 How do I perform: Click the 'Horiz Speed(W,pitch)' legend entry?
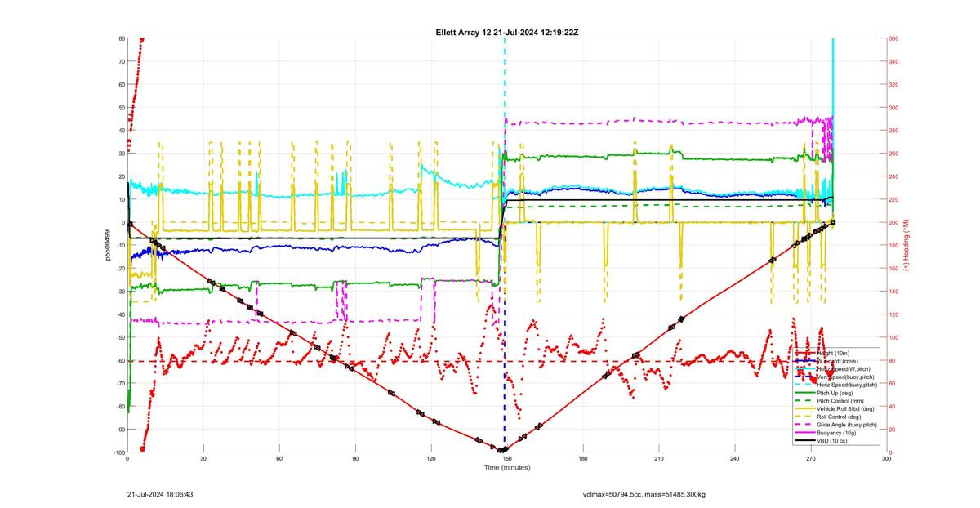(x=844, y=368)
